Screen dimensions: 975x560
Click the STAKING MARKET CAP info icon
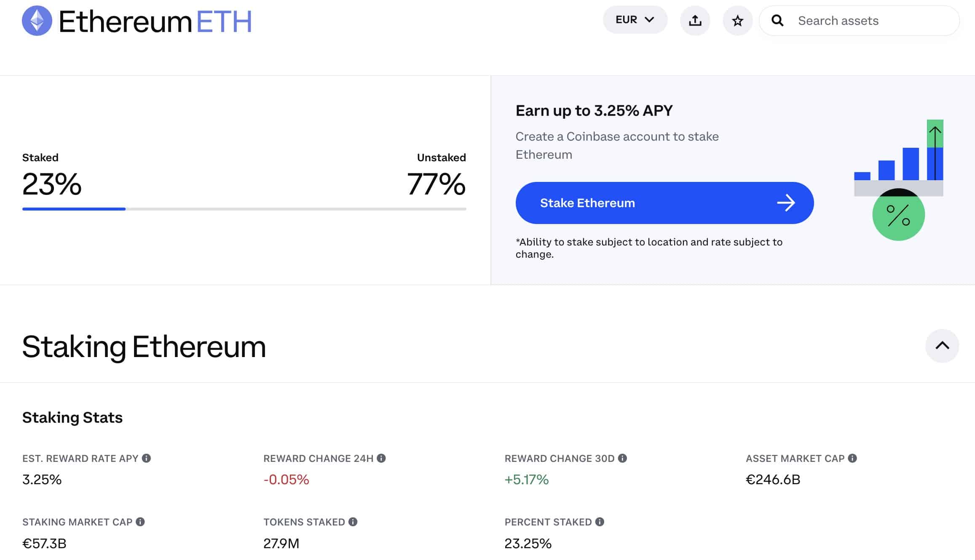click(x=141, y=522)
